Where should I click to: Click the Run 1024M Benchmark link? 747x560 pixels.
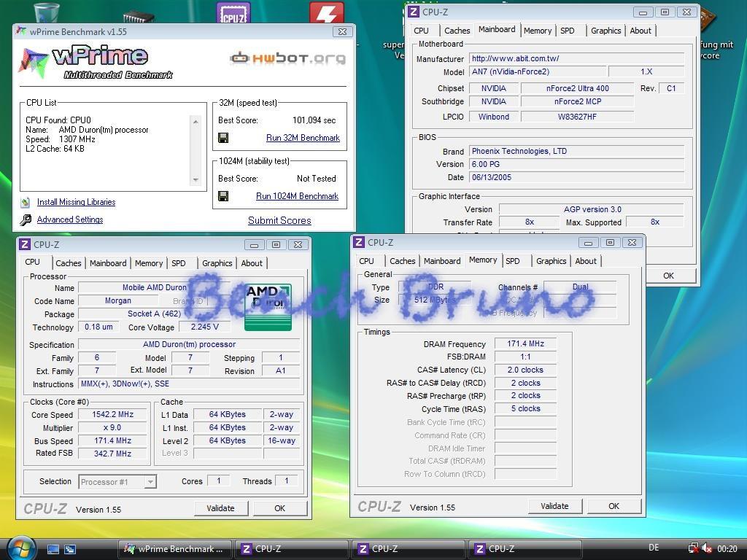(x=298, y=196)
